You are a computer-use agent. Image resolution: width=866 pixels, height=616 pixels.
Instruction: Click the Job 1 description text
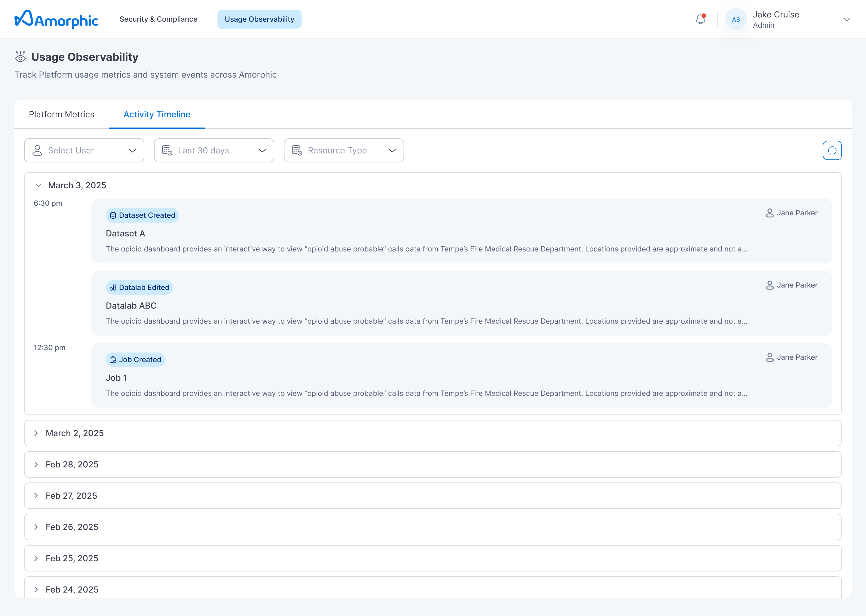427,393
